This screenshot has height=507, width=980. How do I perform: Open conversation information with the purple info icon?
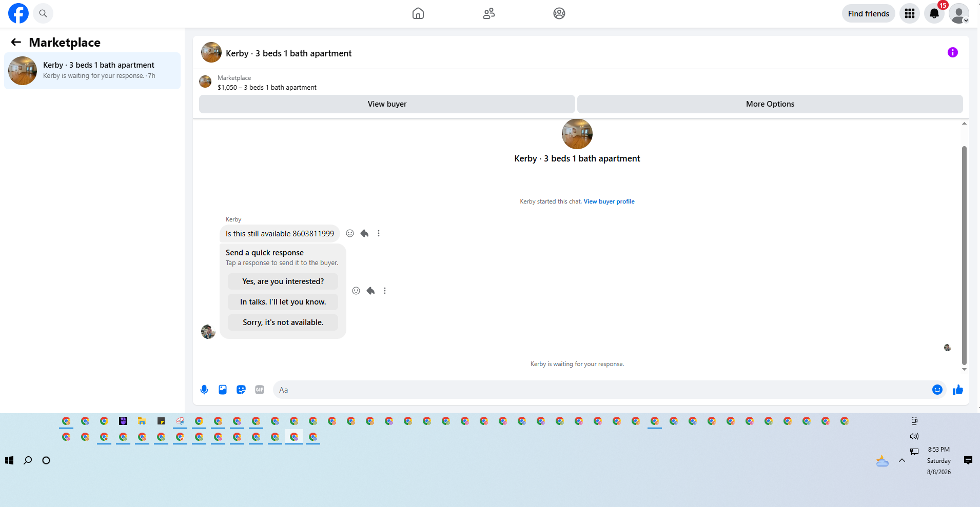(953, 52)
